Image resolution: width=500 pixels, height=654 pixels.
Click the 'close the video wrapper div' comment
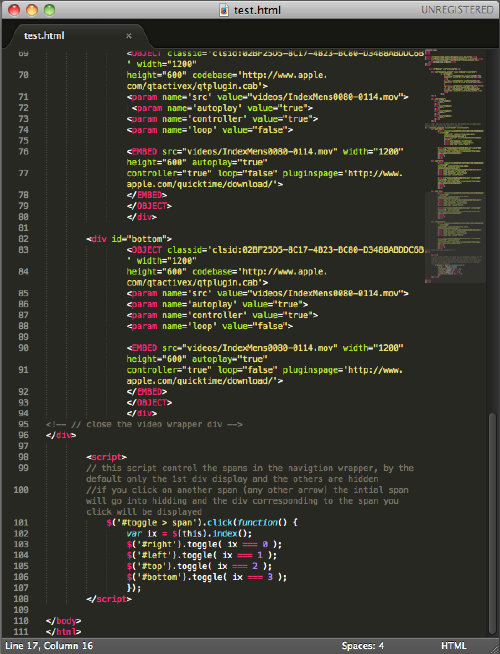144,424
